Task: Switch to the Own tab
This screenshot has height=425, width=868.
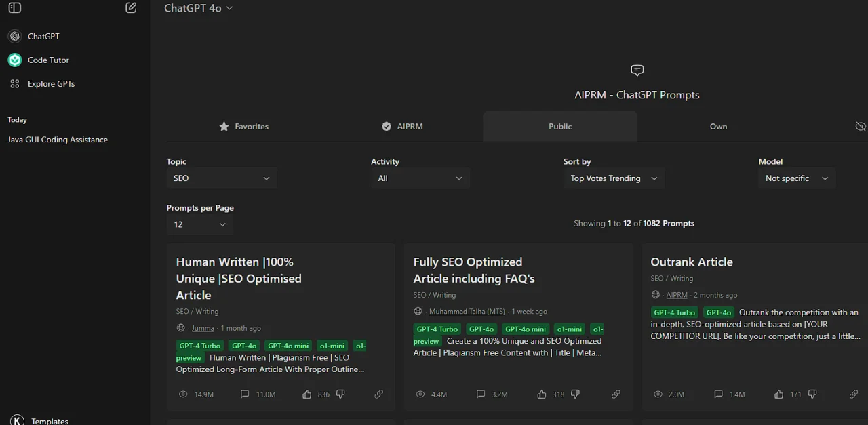Action: click(x=718, y=127)
